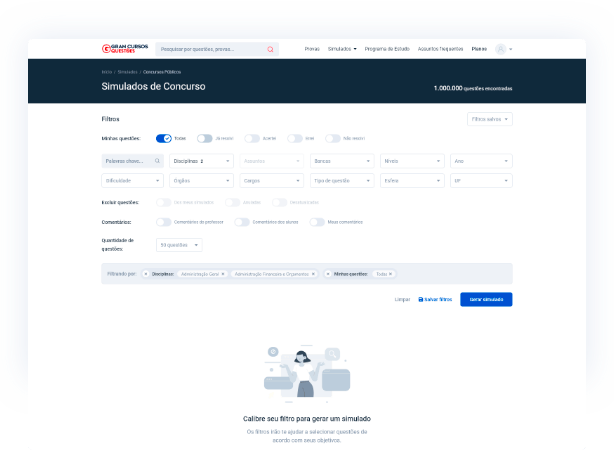The image size is (614, 450).
Task: Open the user profile avatar menu
Action: (501, 49)
